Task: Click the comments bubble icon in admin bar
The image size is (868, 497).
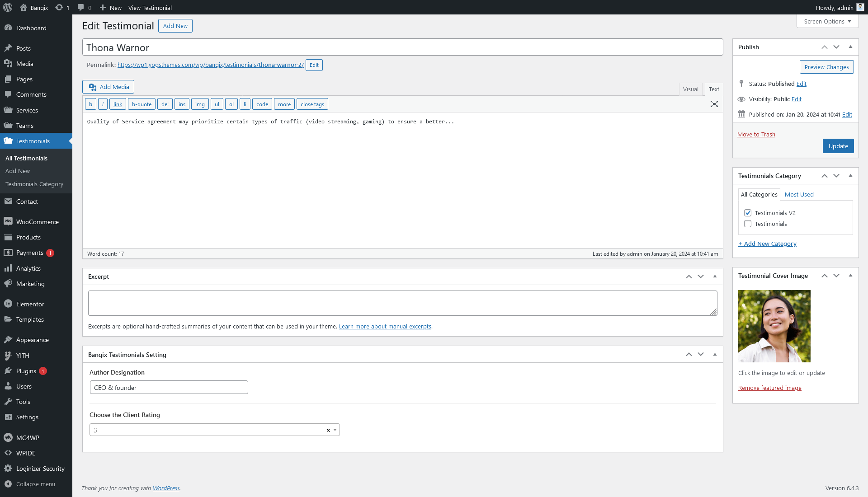Action: pyautogui.click(x=81, y=7)
